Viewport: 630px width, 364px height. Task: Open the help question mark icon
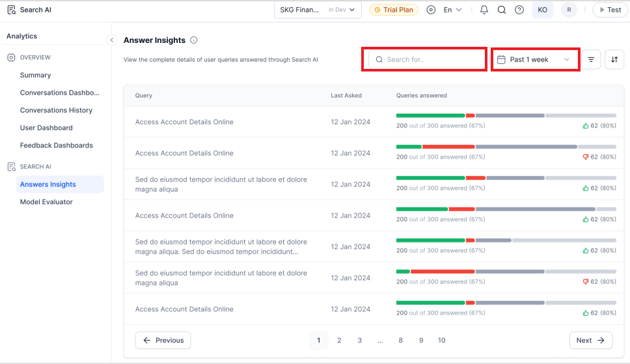click(x=519, y=10)
